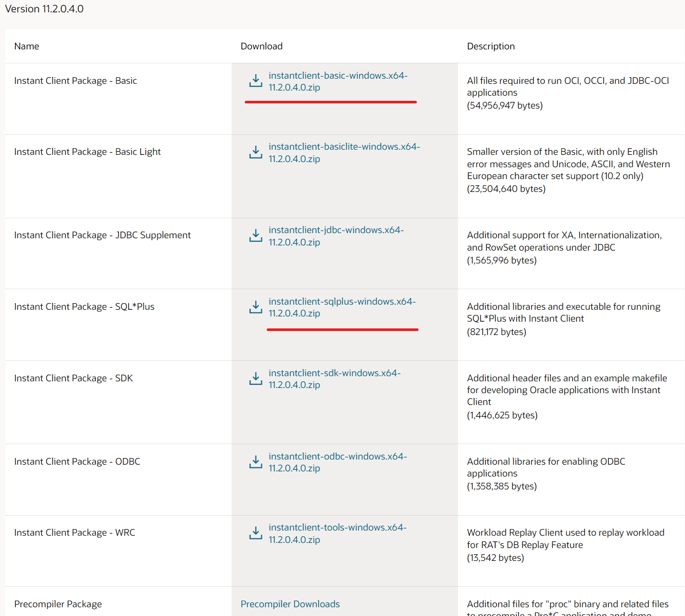Click download icon for instantclient-basiclite zip
Screen dimensions: 685x616
pos(256,152)
